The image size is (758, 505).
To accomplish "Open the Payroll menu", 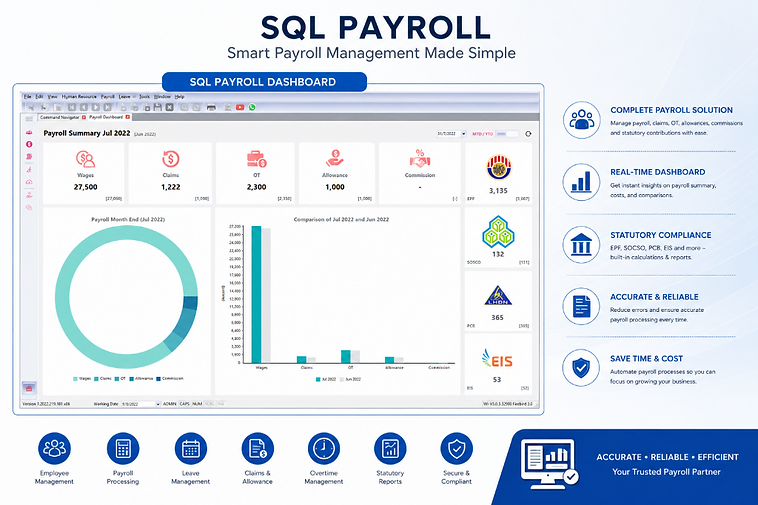I will click(x=107, y=97).
